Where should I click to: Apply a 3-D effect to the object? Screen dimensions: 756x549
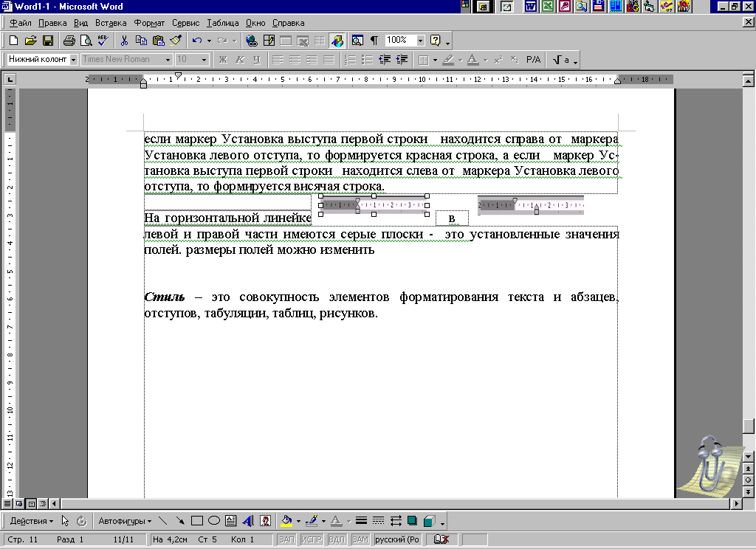pyautogui.click(x=429, y=520)
